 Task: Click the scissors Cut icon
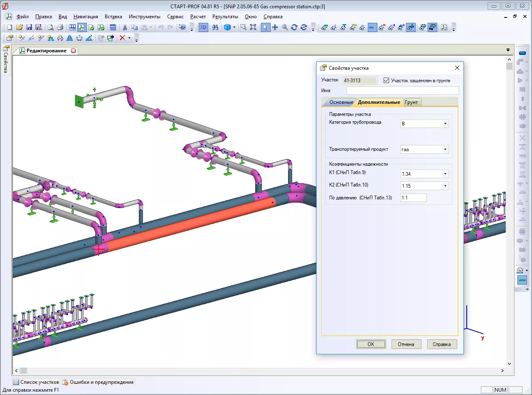tap(124, 27)
